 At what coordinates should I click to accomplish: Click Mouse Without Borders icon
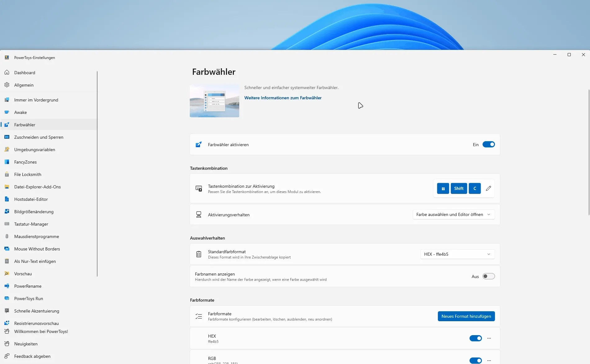(7, 249)
